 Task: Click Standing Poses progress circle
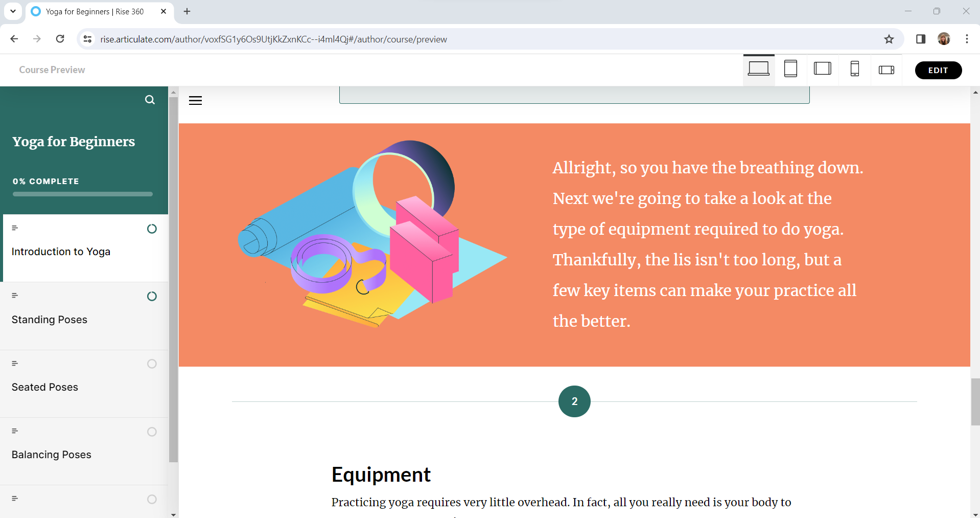coord(152,296)
